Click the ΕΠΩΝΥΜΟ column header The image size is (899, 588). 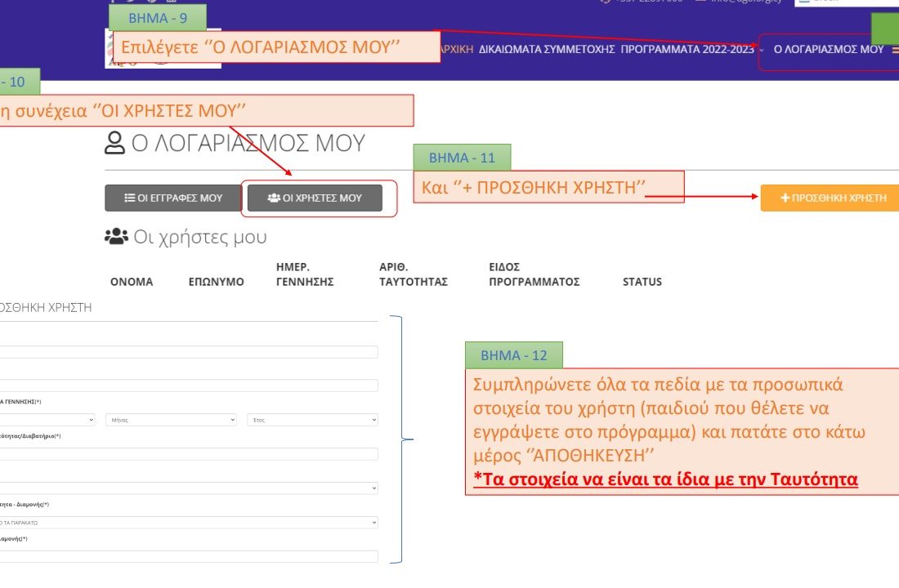[x=216, y=282]
